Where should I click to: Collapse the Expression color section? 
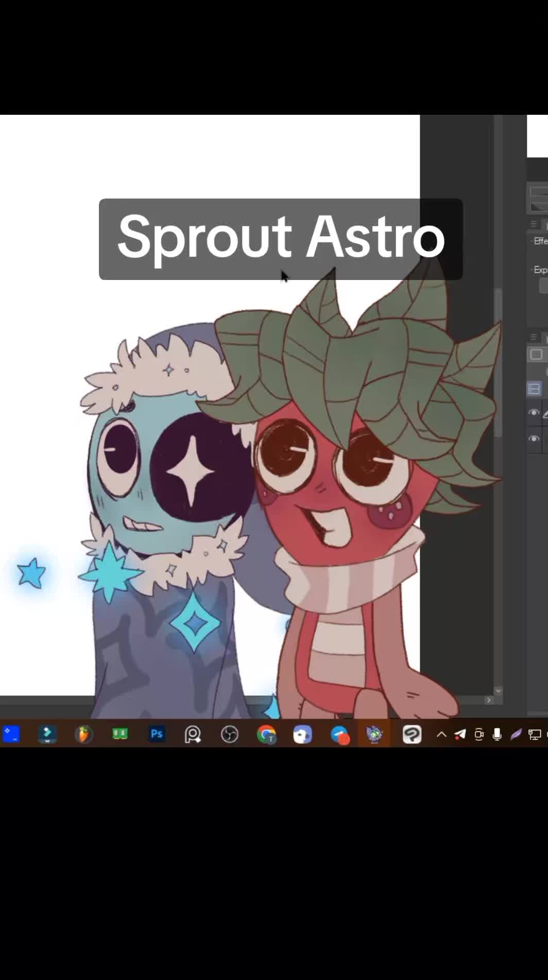pos(532,270)
